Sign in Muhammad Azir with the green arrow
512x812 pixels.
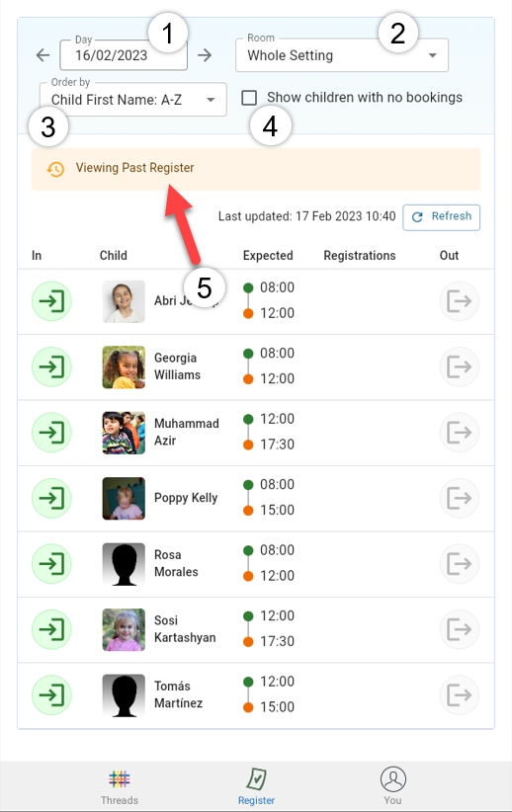coord(51,433)
